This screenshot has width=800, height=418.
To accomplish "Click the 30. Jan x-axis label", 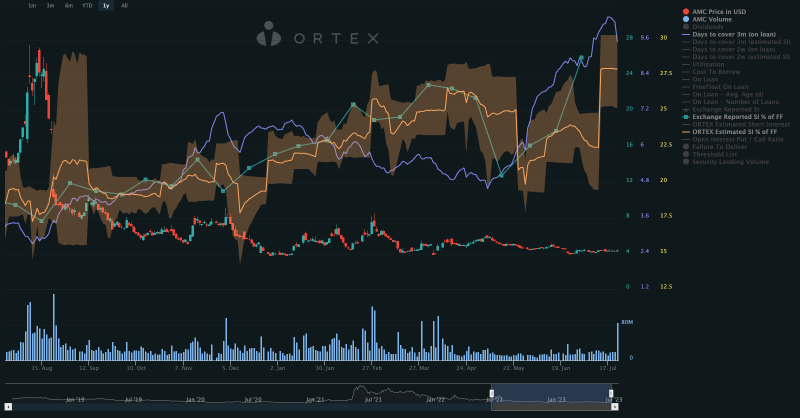I will point(324,368).
